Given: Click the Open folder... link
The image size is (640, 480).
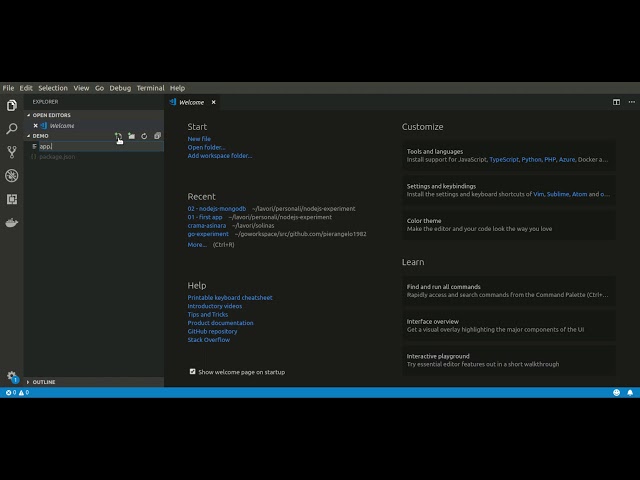Looking at the screenshot, I should (x=206, y=147).
